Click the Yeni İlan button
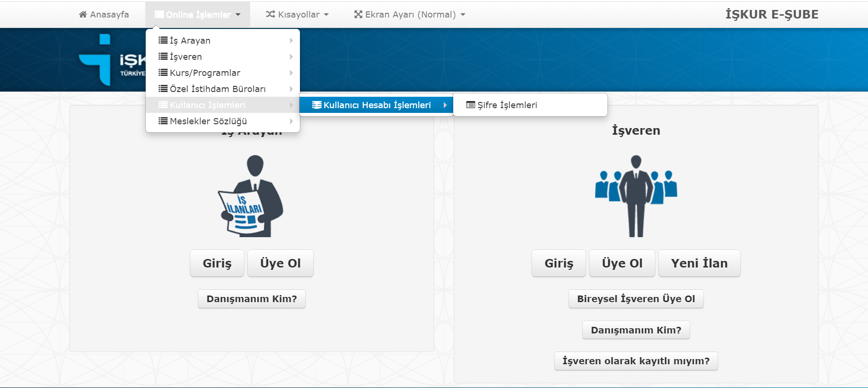Screen dimensions: 868x388 tap(699, 263)
